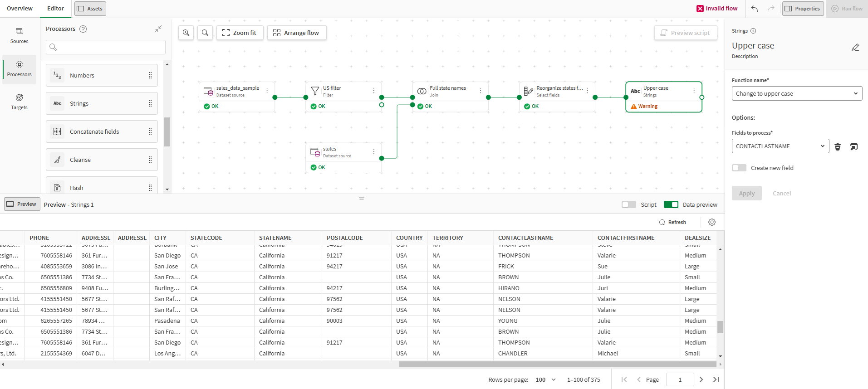Click the zoom out magnifier icon
This screenshot has height=389, width=868.
coord(205,33)
